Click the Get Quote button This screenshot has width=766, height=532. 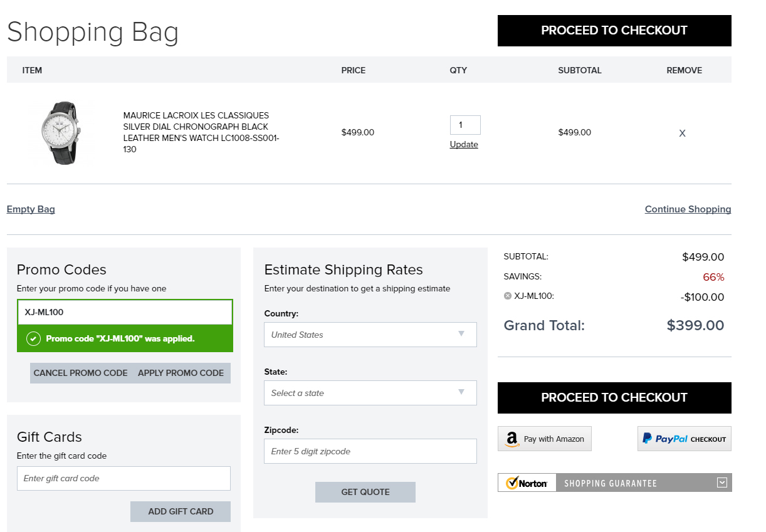point(365,492)
